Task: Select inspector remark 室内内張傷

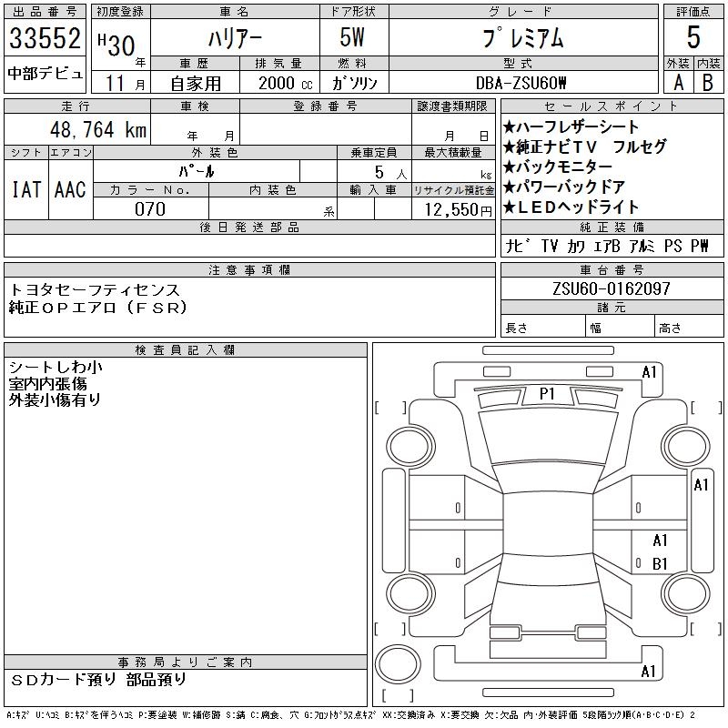Action: [x=48, y=383]
